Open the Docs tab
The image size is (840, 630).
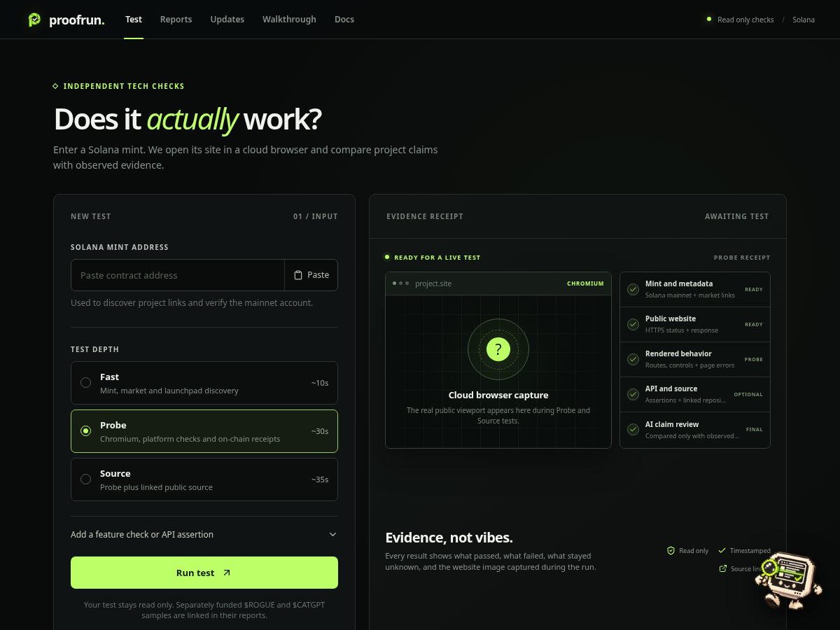(x=344, y=20)
